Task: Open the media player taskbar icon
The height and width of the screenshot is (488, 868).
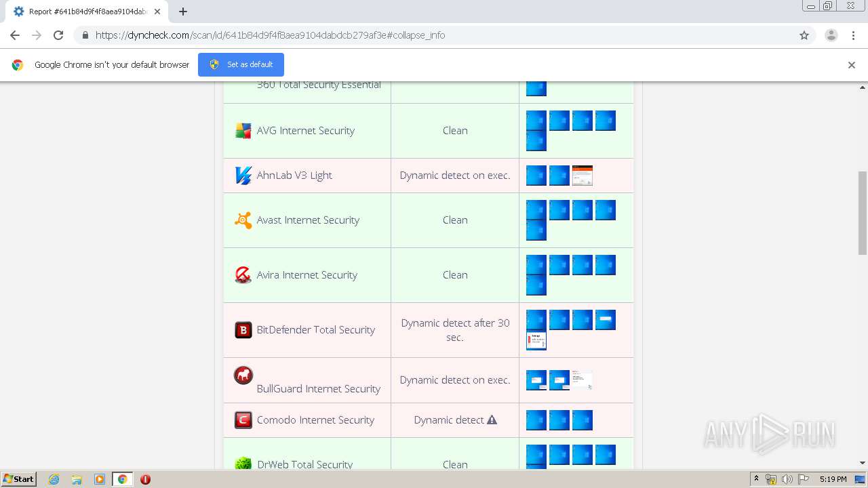Action: (x=100, y=479)
